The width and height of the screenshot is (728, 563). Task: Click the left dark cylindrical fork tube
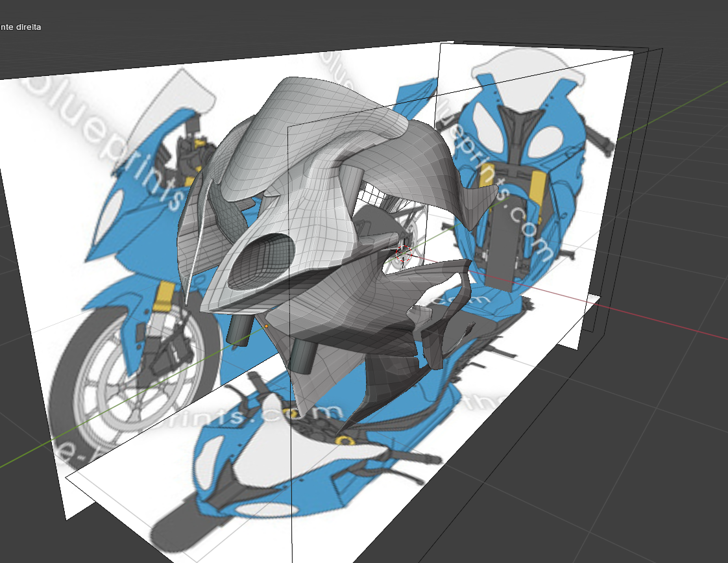241,329
